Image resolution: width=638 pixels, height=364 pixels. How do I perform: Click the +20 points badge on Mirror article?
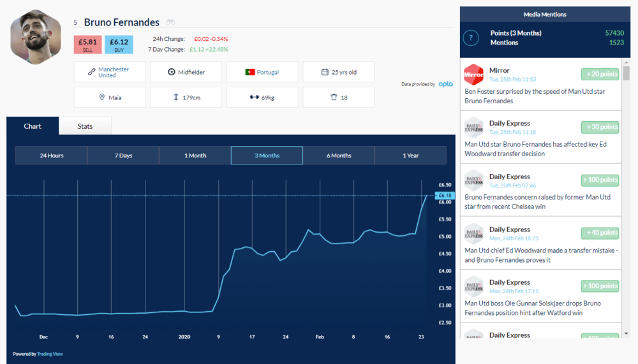click(x=600, y=74)
